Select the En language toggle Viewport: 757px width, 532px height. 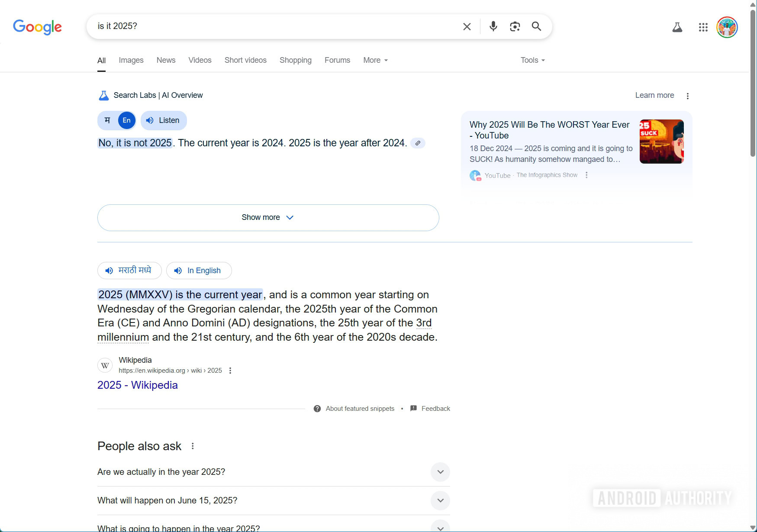coord(126,120)
